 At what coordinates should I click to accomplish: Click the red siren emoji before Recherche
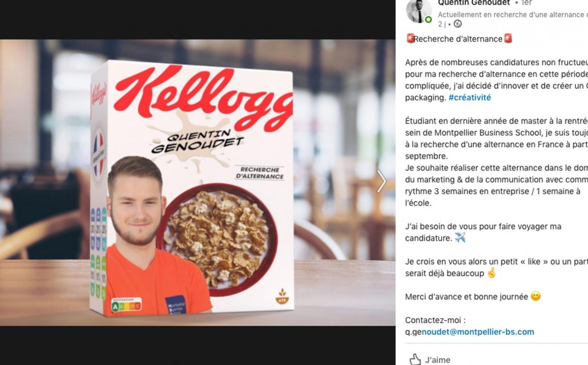pyautogui.click(x=410, y=39)
